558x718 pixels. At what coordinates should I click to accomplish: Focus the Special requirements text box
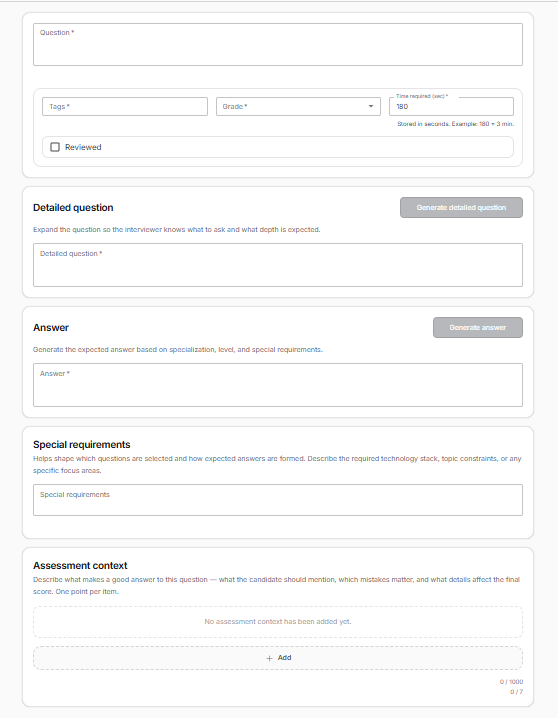click(x=278, y=500)
